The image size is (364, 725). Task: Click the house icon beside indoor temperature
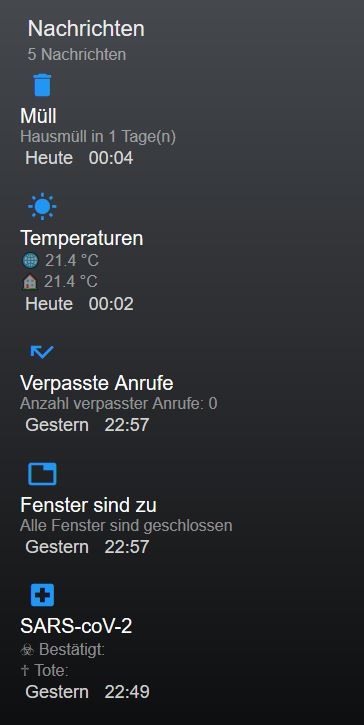[30, 282]
